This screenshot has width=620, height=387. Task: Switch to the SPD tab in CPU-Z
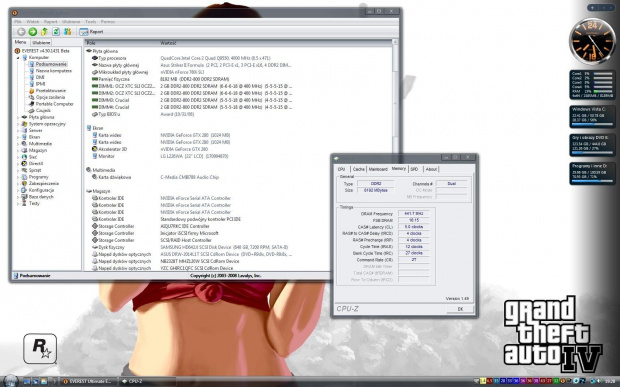tap(414, 169)
